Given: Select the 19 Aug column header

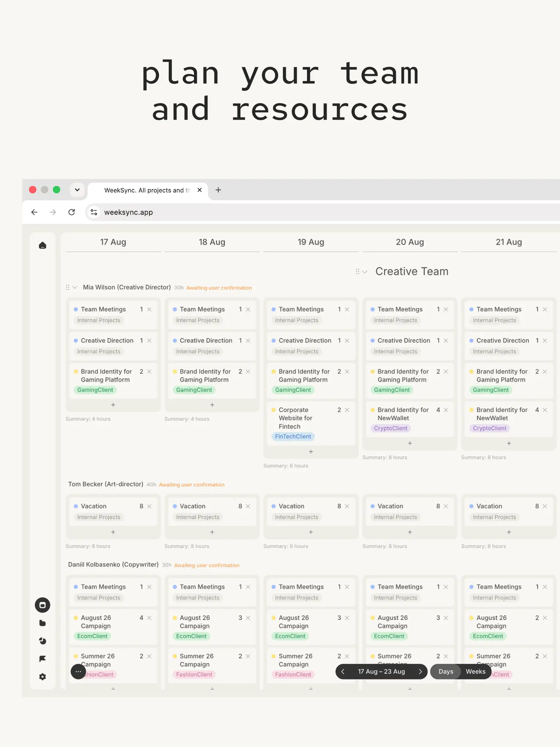Looking at the screenshot, I should pyautogui.click(x=311, y=242).
